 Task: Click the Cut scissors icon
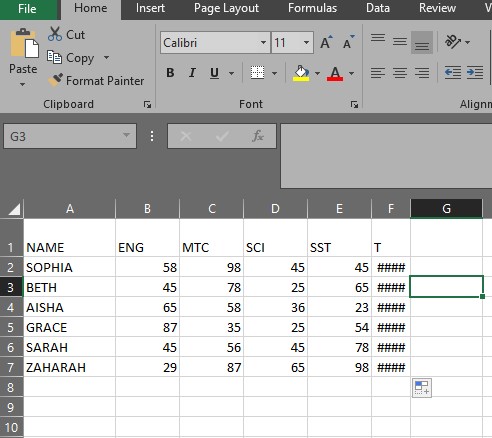pos(55,34)
